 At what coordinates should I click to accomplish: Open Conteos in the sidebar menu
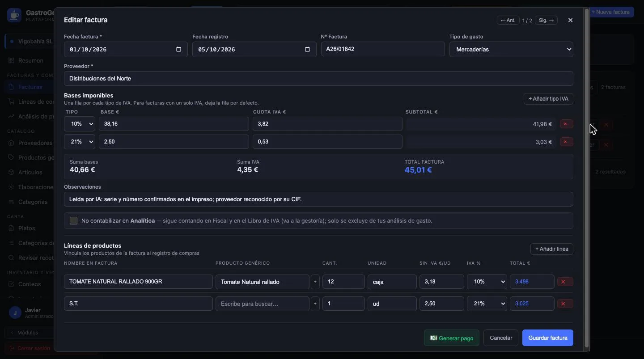pyautogui.click(x=29, y=284)
